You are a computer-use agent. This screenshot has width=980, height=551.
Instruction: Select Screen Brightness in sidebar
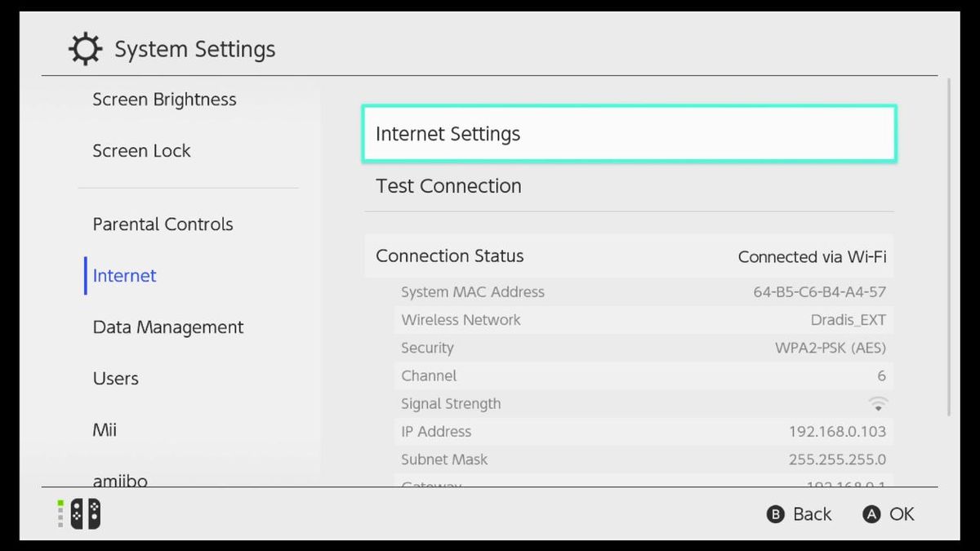pos(164,99)
